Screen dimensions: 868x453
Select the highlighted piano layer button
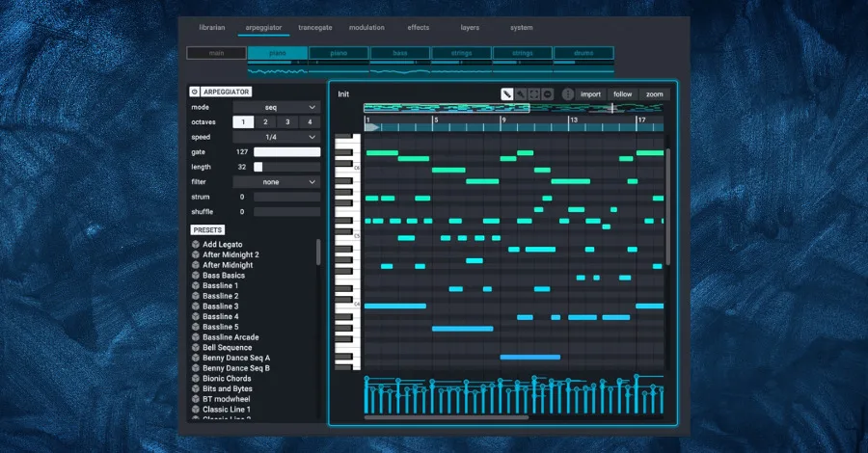(278, 53)
